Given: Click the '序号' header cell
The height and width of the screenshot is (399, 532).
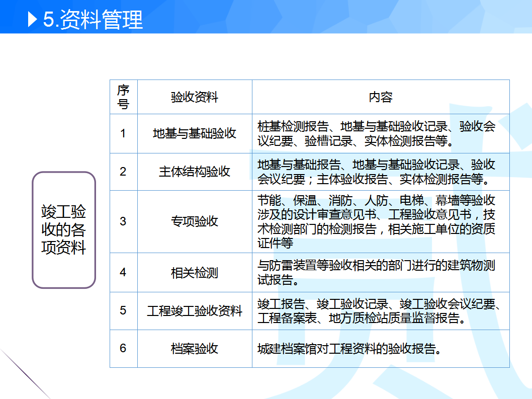Looking at the screenshot, I should click(124, 97).
